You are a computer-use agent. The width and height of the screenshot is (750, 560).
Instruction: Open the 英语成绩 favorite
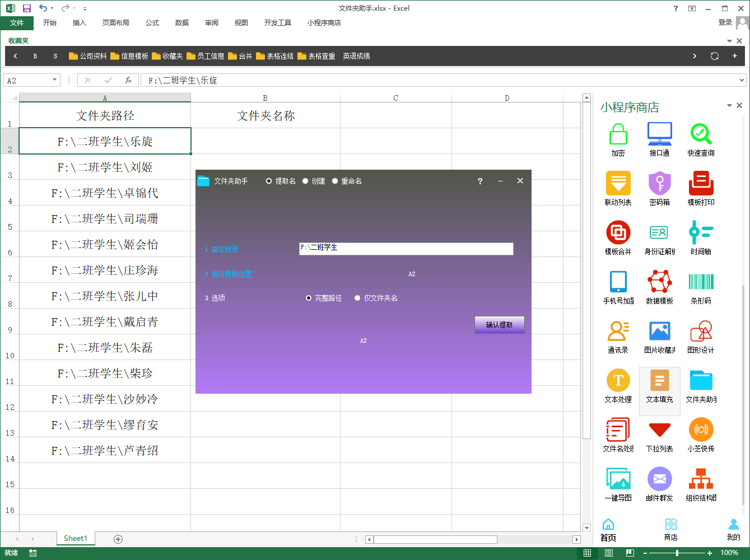pos(356,56)
